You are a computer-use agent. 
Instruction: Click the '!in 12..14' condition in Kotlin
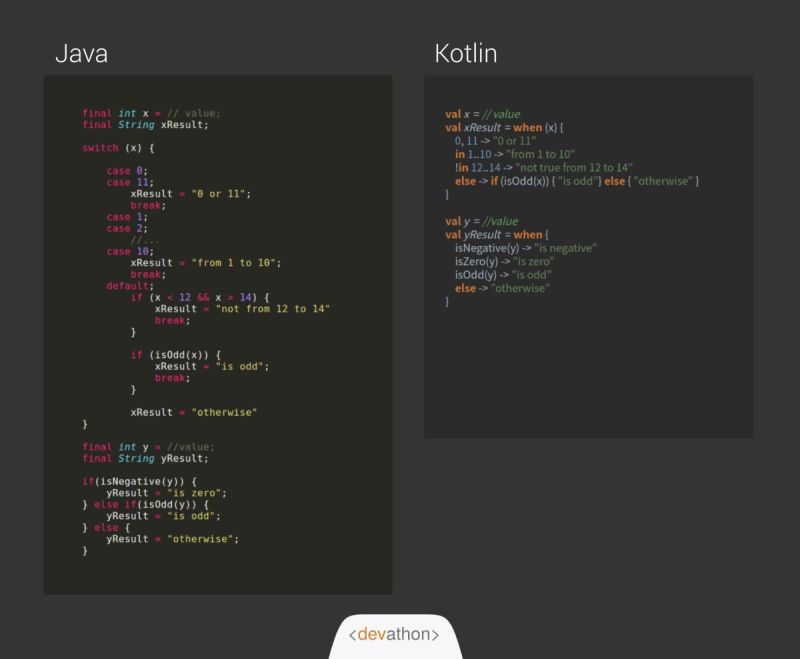click(480, 167)
